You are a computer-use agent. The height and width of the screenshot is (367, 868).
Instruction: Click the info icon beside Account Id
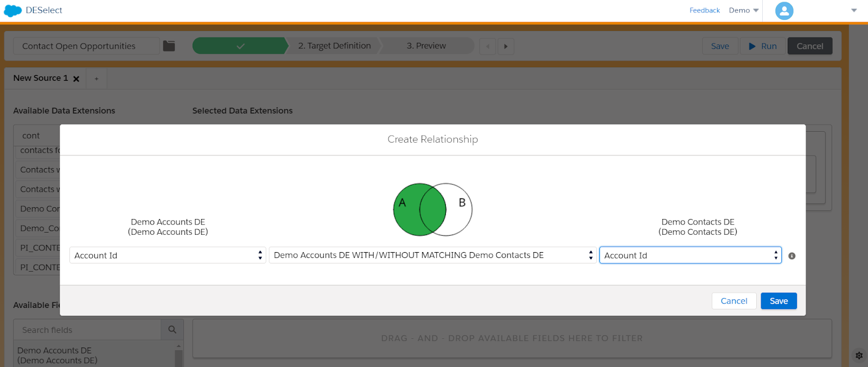tap(792, 256)
